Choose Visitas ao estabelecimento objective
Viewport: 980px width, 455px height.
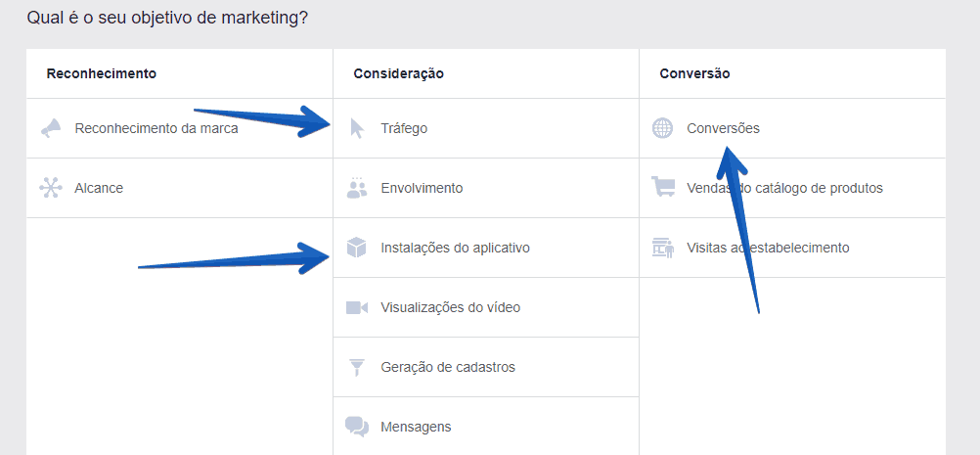coord(792,248)
